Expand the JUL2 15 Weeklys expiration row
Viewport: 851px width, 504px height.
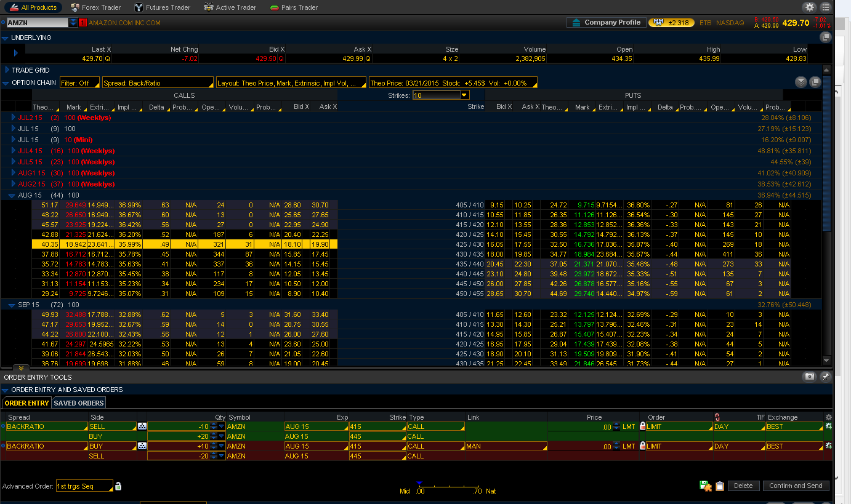click(x=14, y=118)
